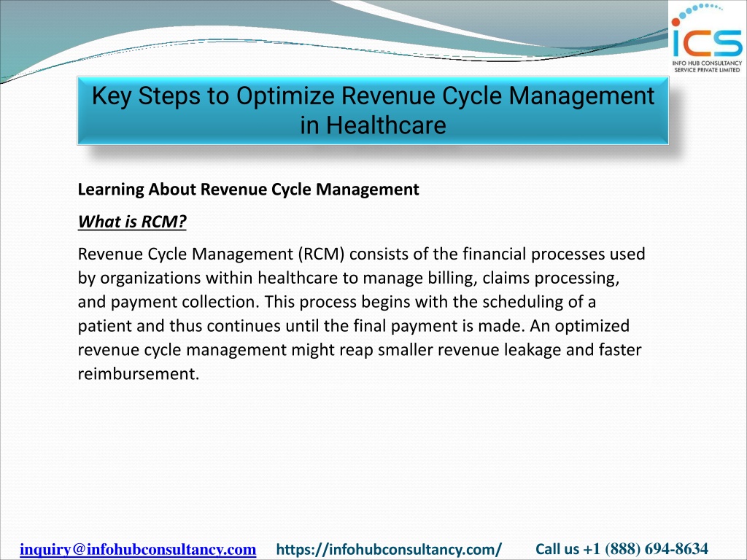Image resolution: width=747 pixels, height=560 pixels.
Task: Click 'INFO HUB CONSULTANCY SERVICE PRIVATE LIMITED' caption
Action: tap(707, 66)
